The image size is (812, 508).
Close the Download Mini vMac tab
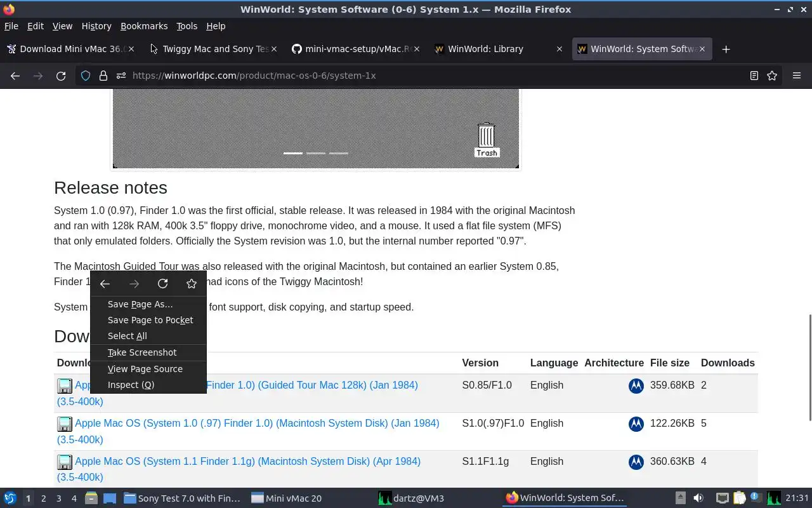click(131, 49)
